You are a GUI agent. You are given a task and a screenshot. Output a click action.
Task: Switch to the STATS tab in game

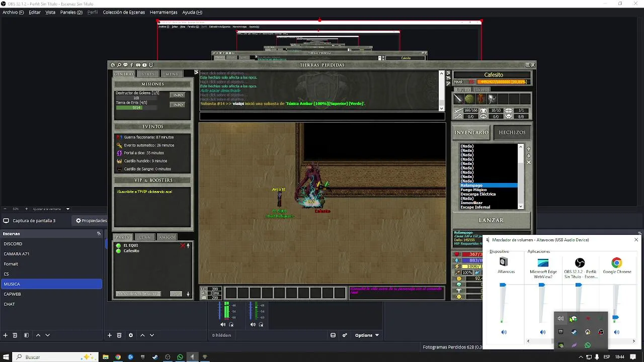[x=148, y=74]
